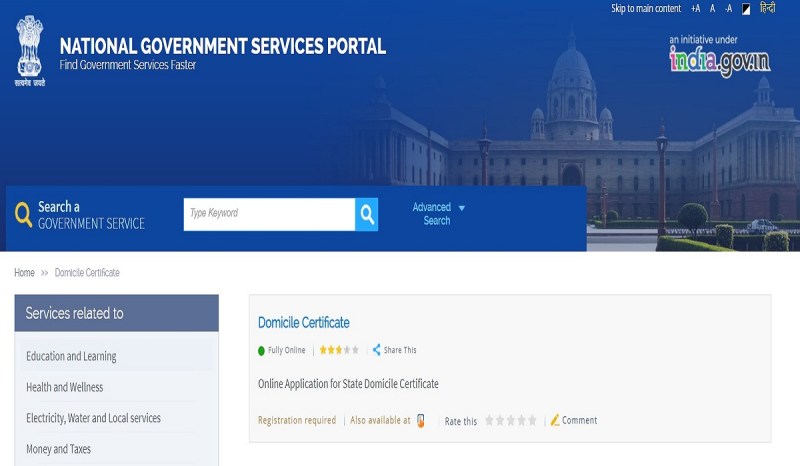Click the magnifier search button
The width and height of the screenshot is (800, 466).
click(x=366, y=214)
